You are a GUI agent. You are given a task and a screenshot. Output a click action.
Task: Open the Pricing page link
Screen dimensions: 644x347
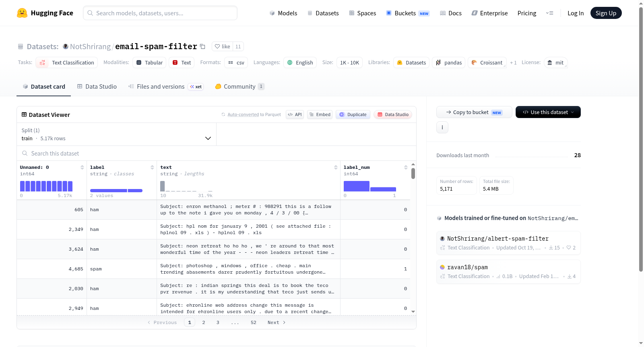(527, 13)
